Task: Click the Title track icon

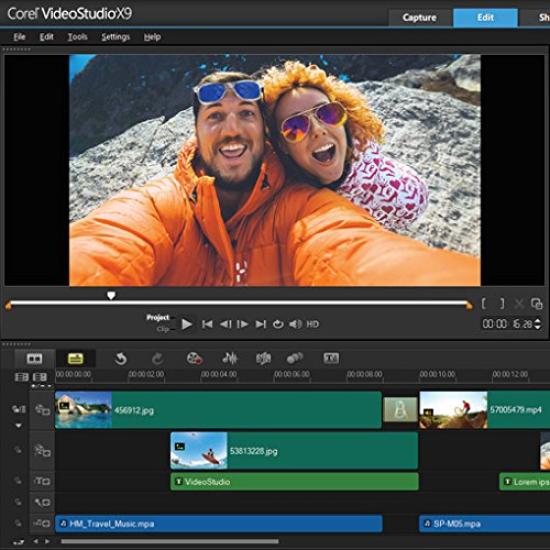Action: [42, 481]
